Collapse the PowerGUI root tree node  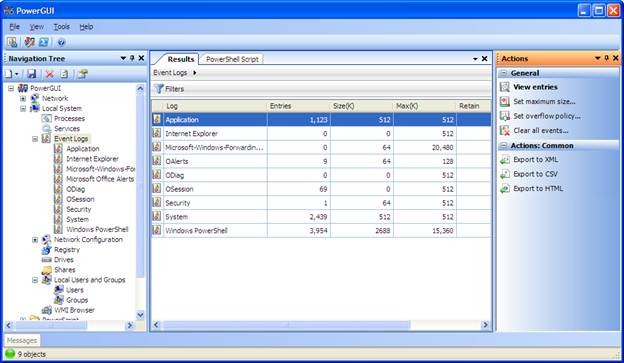tap(11, 88)
